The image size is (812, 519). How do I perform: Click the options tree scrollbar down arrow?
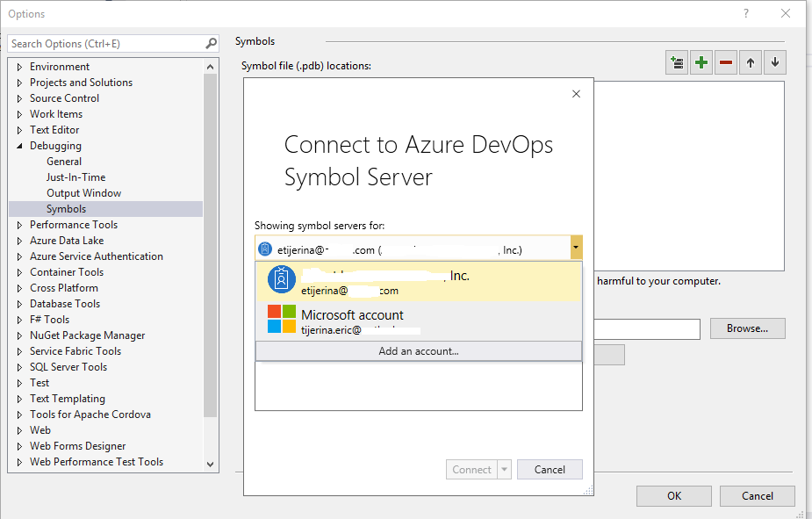211,464
